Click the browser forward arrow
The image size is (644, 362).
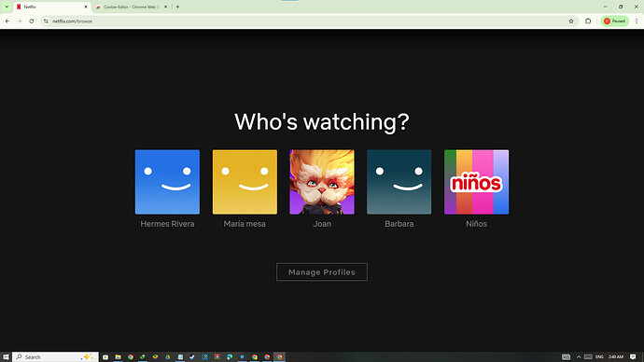point(20,21)
